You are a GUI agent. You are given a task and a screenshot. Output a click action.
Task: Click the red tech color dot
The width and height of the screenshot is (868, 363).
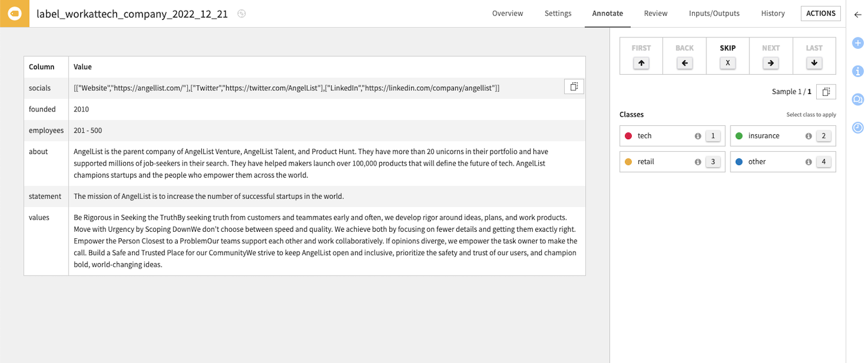point(628,136)
